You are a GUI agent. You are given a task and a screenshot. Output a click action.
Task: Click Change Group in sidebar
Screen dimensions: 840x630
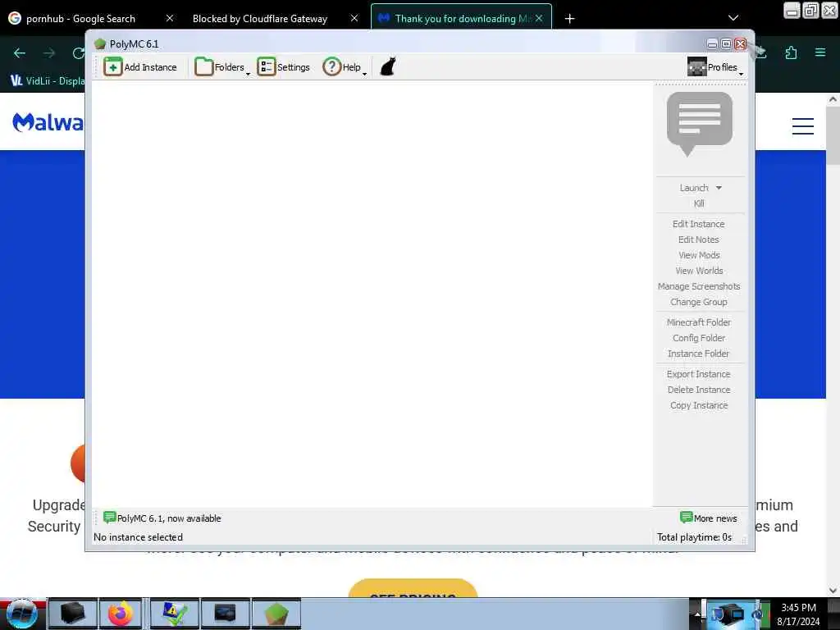coord(699,302)
